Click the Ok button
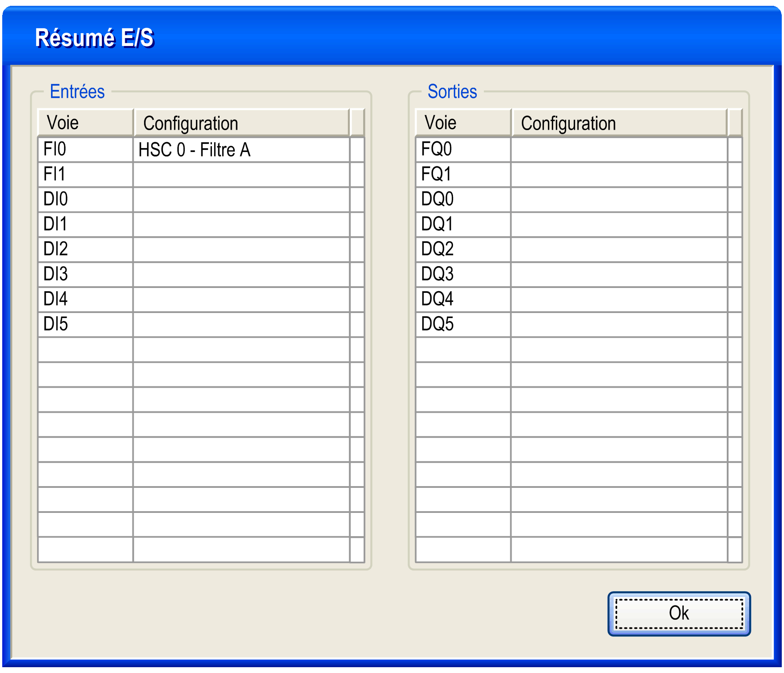The width and height of the screenshot is (784, 673). (x=678, y=614)
